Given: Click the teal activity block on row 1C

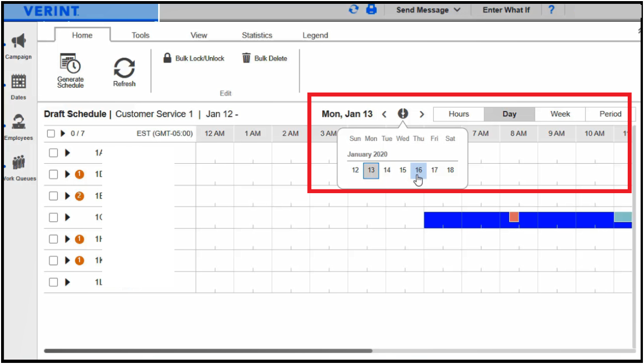Looking at the screenshot, I should coord(623,217).
